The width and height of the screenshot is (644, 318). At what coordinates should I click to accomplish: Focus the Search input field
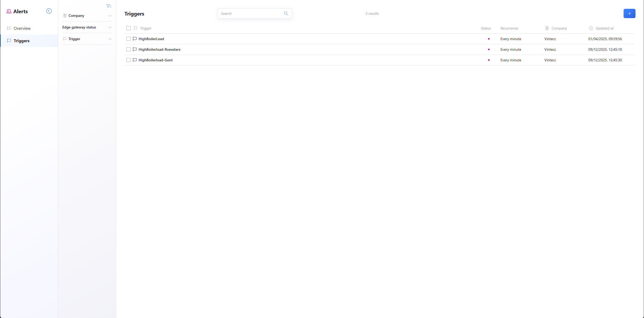click(254, 13)
